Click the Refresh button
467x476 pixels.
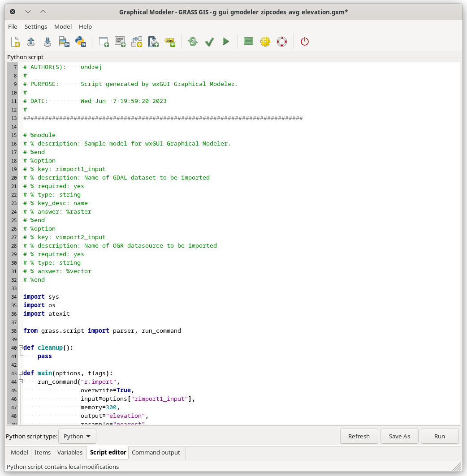point(359,436)
